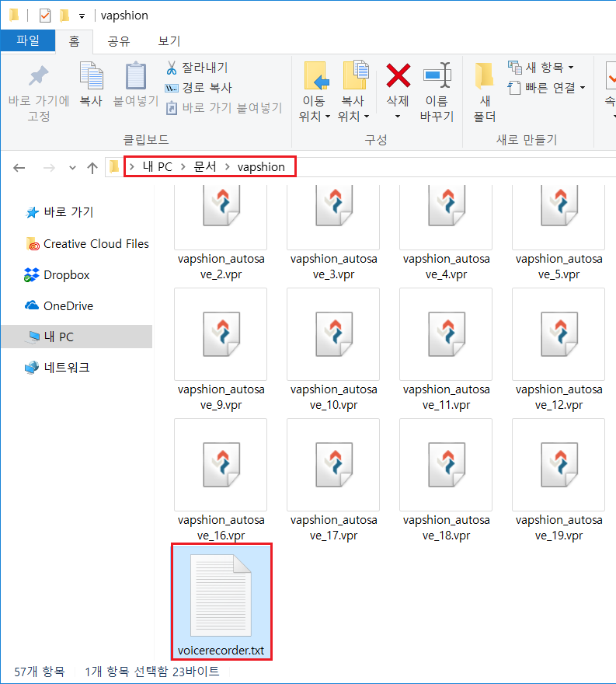Click the 복사 copy icon in clipboard group

coord(91,76)
